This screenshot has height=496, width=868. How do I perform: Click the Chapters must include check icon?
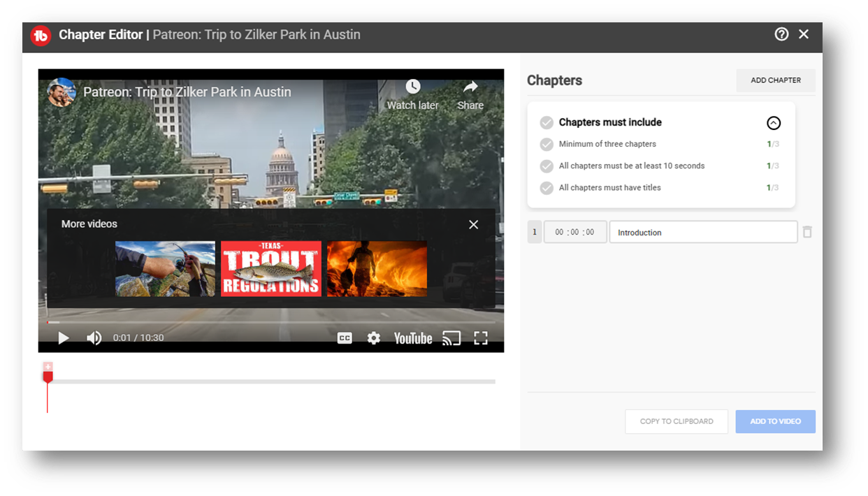(547, 123)
